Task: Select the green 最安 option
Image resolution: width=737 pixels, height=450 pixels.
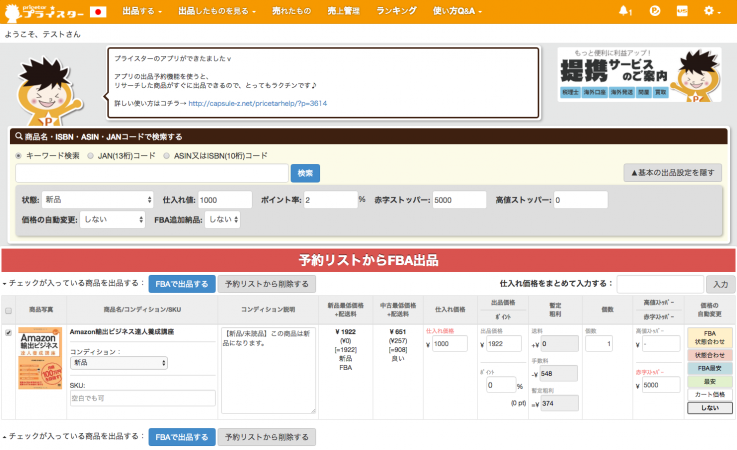Action: point(710,381)
